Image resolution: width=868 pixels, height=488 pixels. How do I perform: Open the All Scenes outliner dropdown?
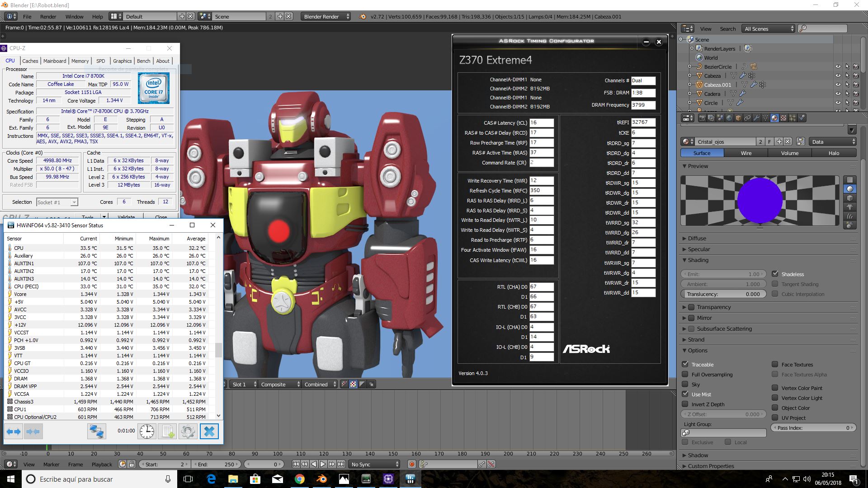click(x=769, y=29)
